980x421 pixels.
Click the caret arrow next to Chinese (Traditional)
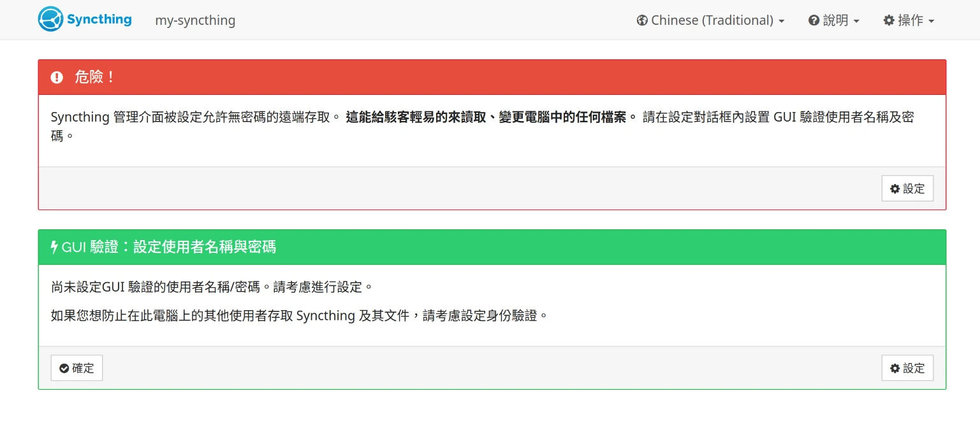pos(781,21)
